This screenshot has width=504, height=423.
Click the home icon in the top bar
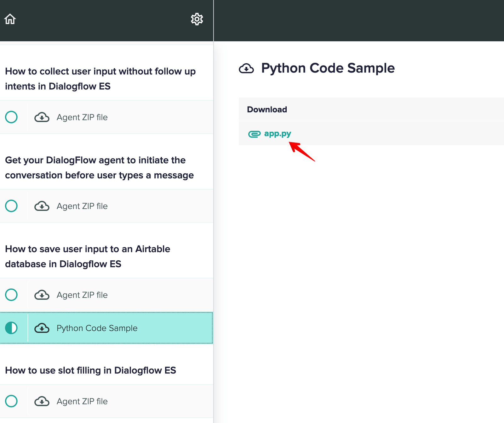tap(10, 19)
